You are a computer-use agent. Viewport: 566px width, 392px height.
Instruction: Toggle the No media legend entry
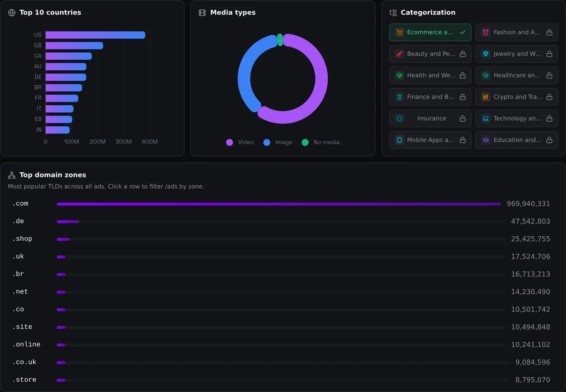click(x=321, y=143)
